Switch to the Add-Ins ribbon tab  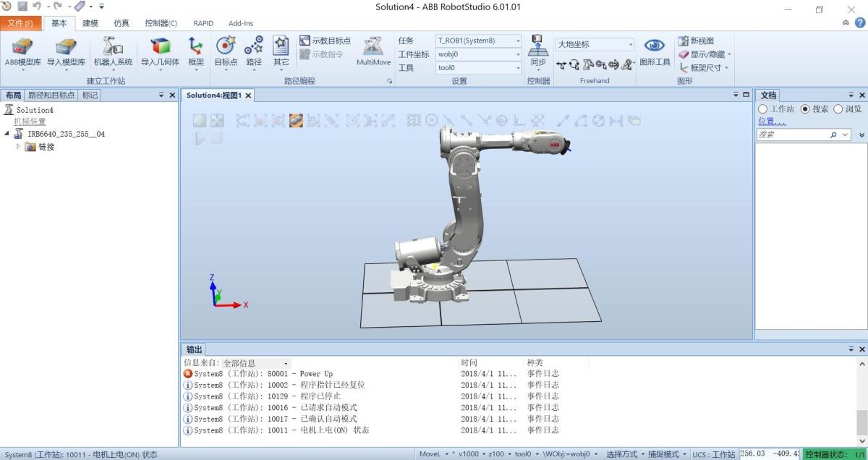pos(241,23)
